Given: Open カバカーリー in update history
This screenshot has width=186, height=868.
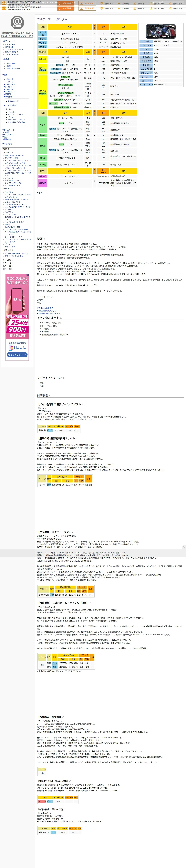Looking at the screenshot, I should 10,178.
